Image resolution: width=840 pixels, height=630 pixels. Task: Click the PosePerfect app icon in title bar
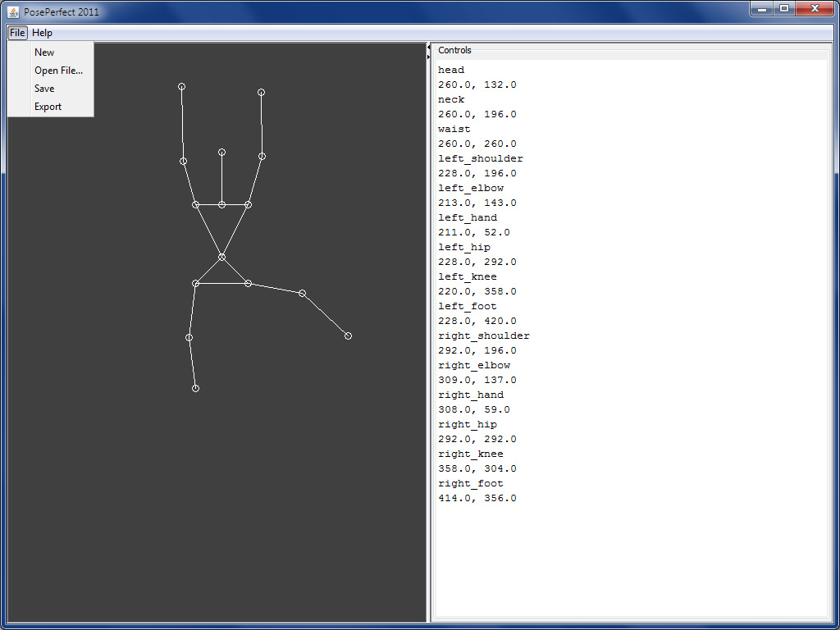click(x=13, y=11)
